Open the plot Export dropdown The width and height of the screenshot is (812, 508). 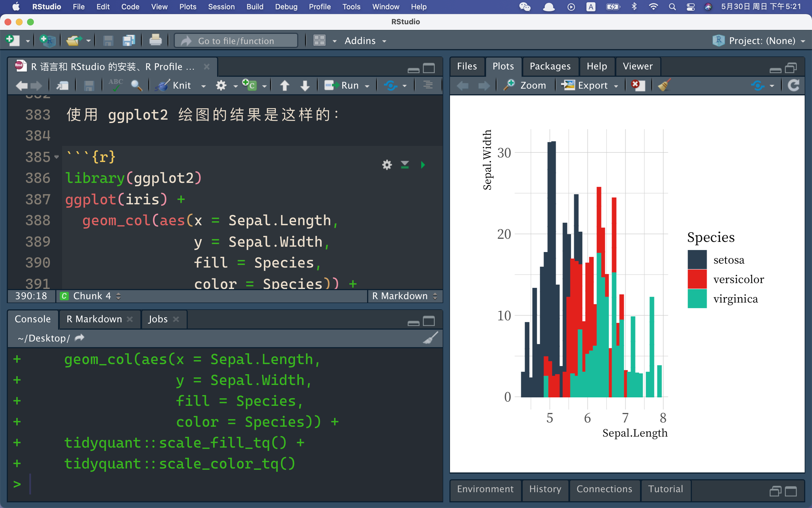point(590,85)
